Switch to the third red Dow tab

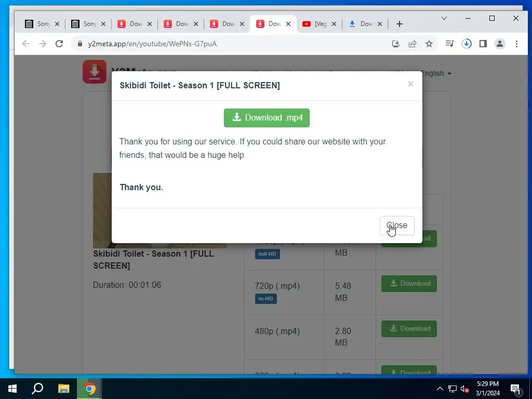[227, 24]
